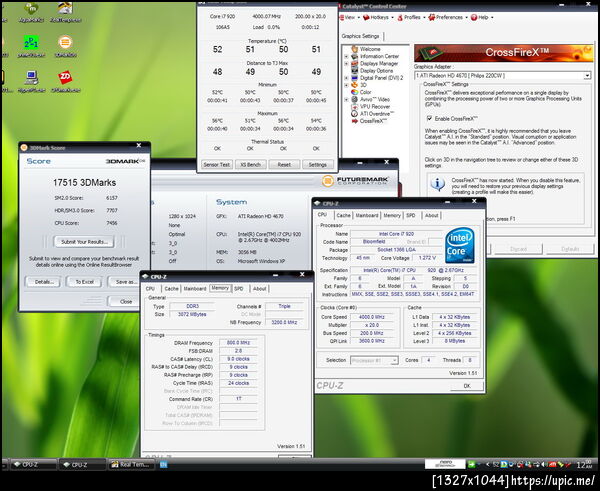Click the orange round desktop icon
Image resolution: width=600 pixels, height=491 pixels.
click(65, 42)
